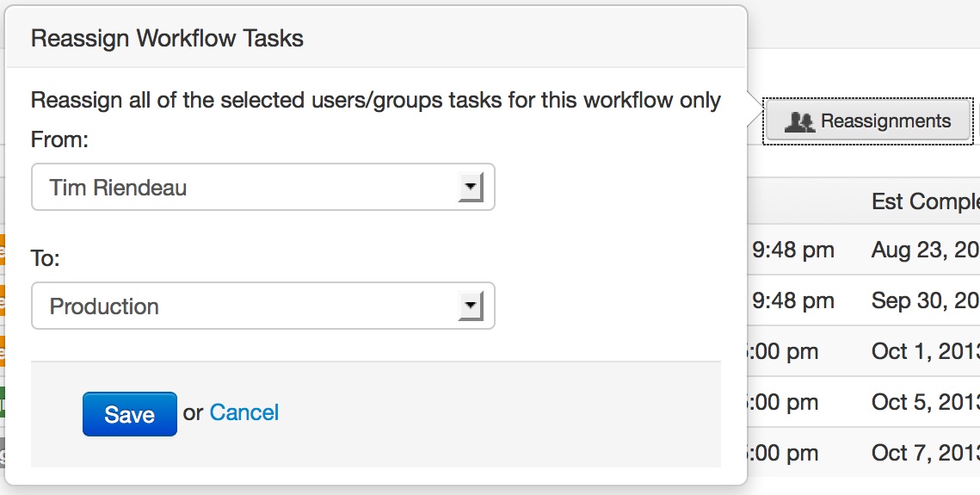
Task: Select the Oct 5, 2013 date cell
Action: coord(925,402)
